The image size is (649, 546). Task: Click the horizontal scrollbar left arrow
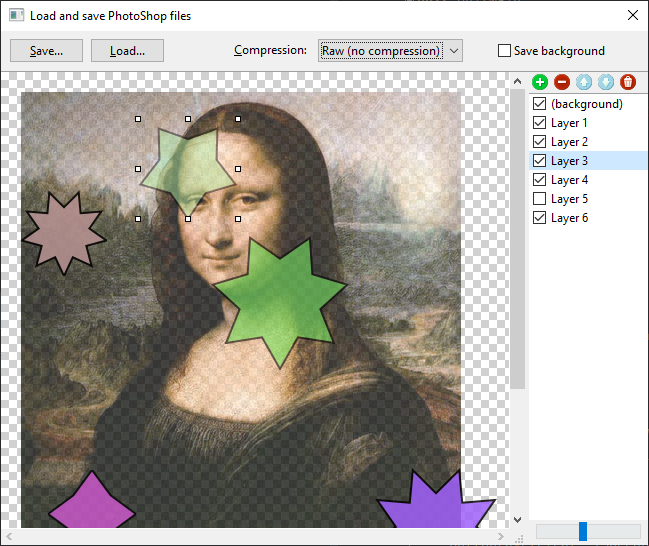coord(9,537)
